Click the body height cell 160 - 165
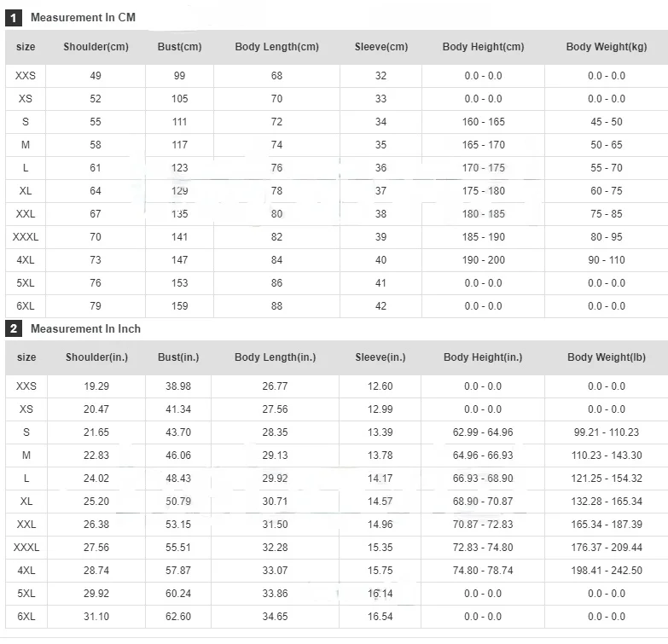This screenshot has height=644, width=668. point(483,122)
